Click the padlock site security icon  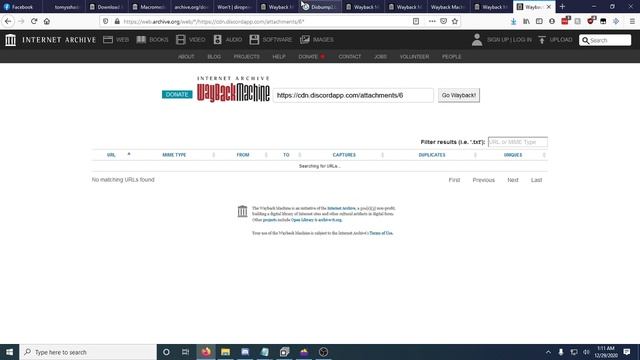117,21
